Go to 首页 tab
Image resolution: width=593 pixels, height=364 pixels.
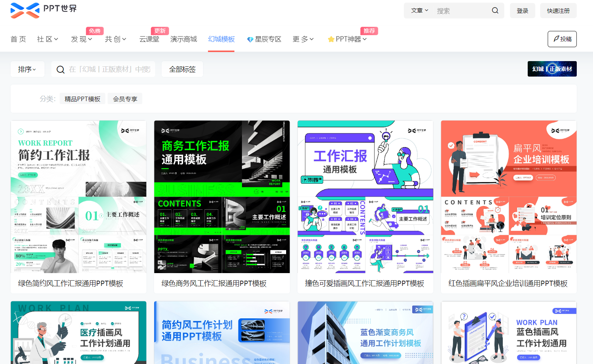(18, 39)
